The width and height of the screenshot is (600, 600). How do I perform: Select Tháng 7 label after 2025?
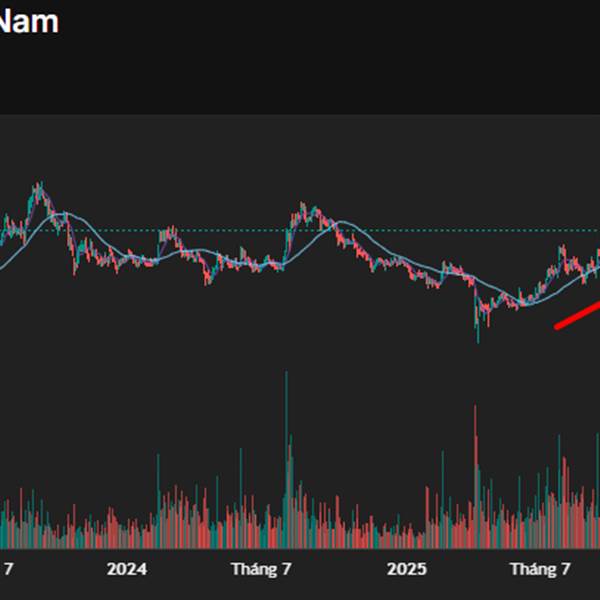[540, 569]
